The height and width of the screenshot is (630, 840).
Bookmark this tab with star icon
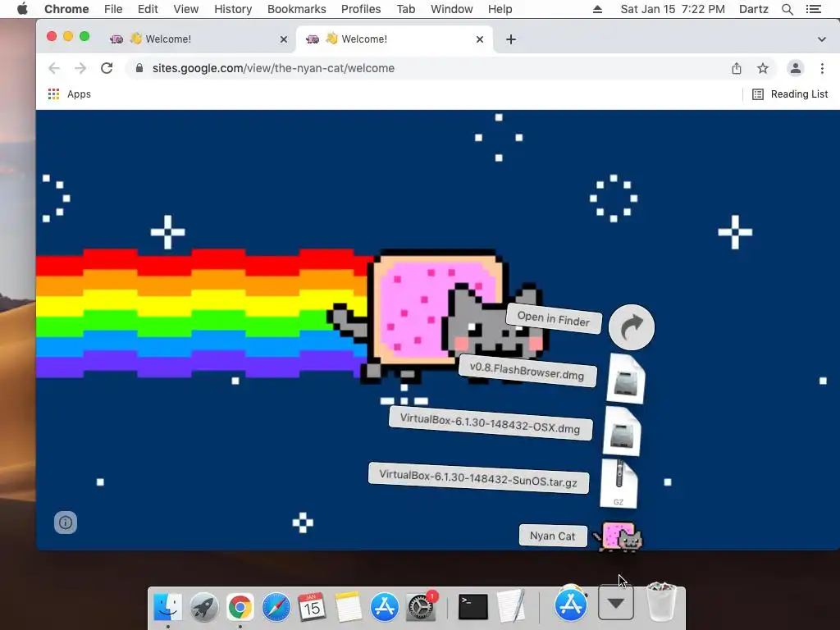[762, 68]
